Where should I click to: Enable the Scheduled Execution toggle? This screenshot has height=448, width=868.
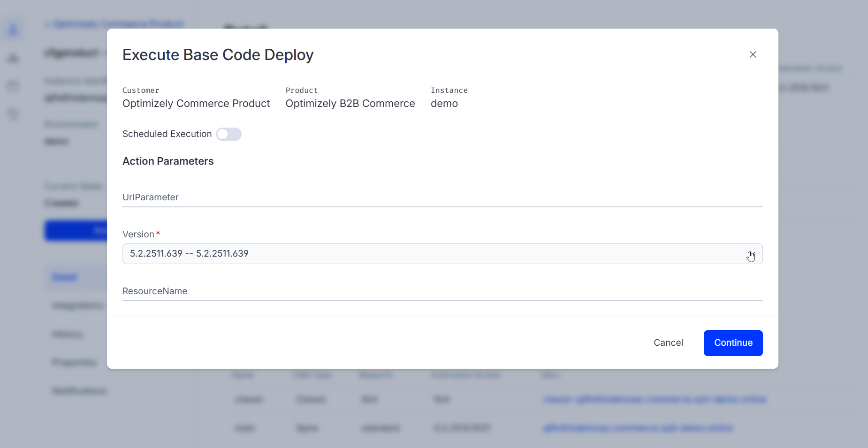[x=228, y=134]
